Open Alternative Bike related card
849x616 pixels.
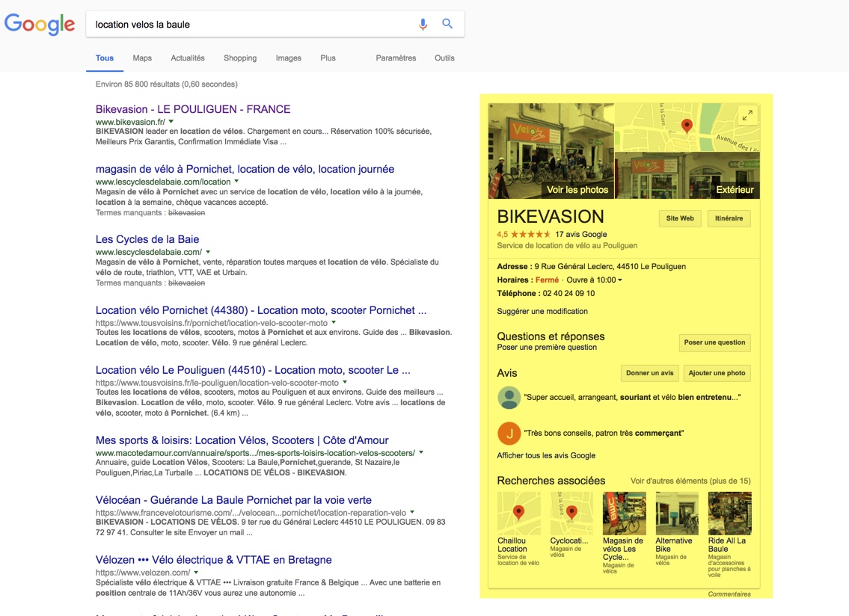click(x=676, y=529)
